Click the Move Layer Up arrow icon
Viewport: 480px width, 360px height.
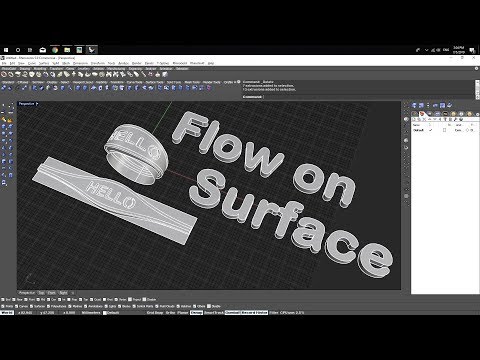[430, 119]
